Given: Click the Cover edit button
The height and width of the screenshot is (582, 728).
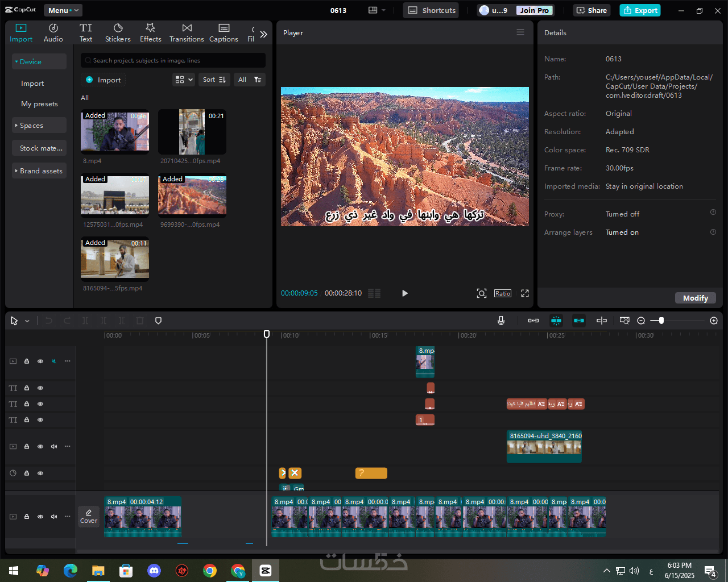Looking at the screenshot, I should (x=89, y=516).
